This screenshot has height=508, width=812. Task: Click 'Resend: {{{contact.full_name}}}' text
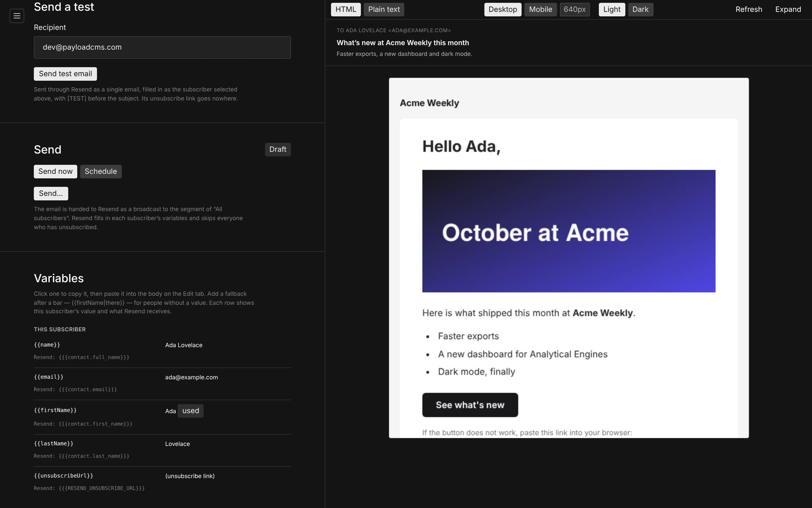(81, 357)
